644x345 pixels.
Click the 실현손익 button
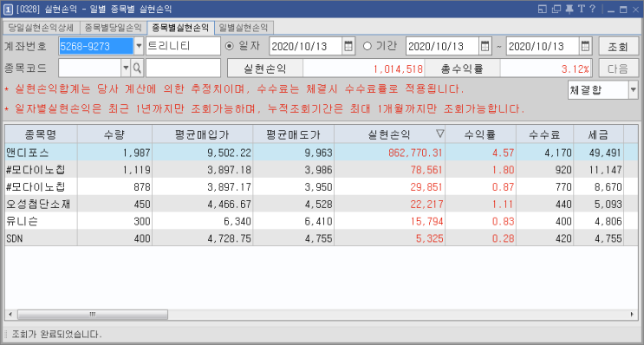coord(265,68)
